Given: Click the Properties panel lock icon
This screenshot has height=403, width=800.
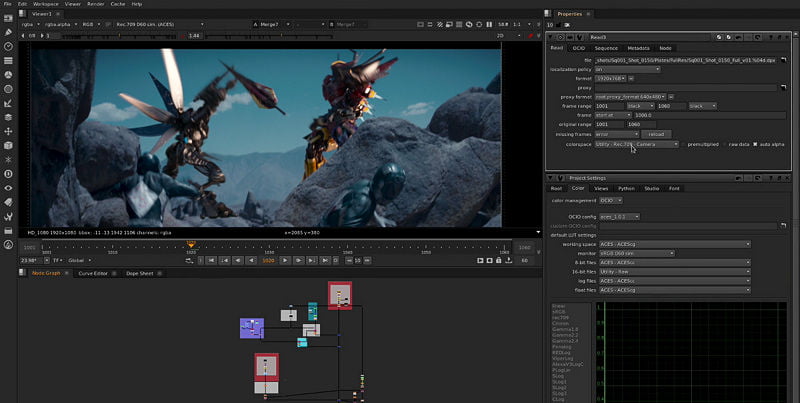Looking at the screenshot, I should (557, 25).
